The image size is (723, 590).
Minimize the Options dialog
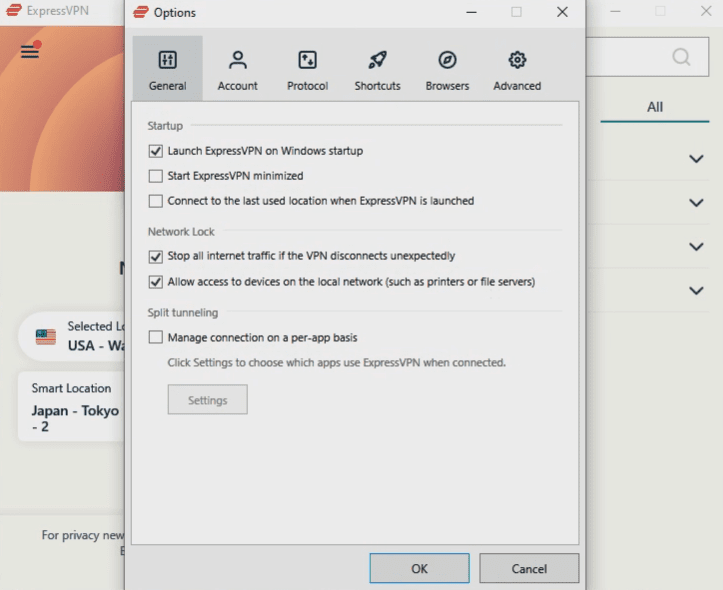[x=471, y=12]
